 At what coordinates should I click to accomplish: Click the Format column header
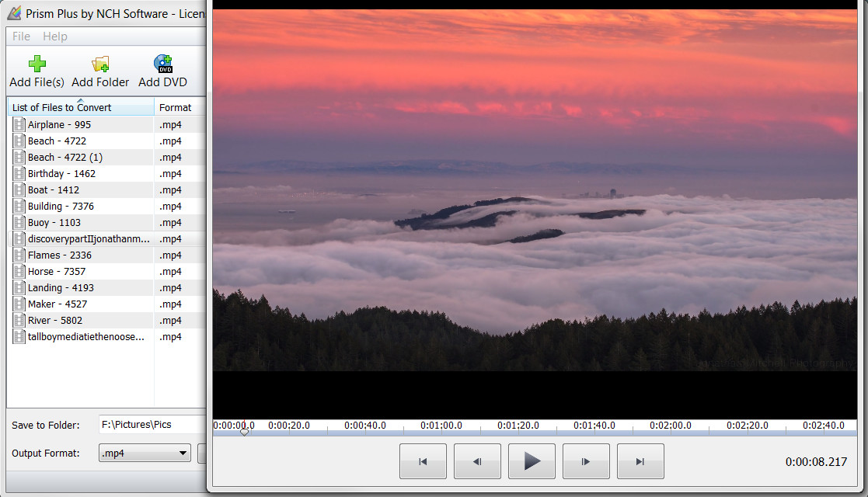tap(177, 107)
